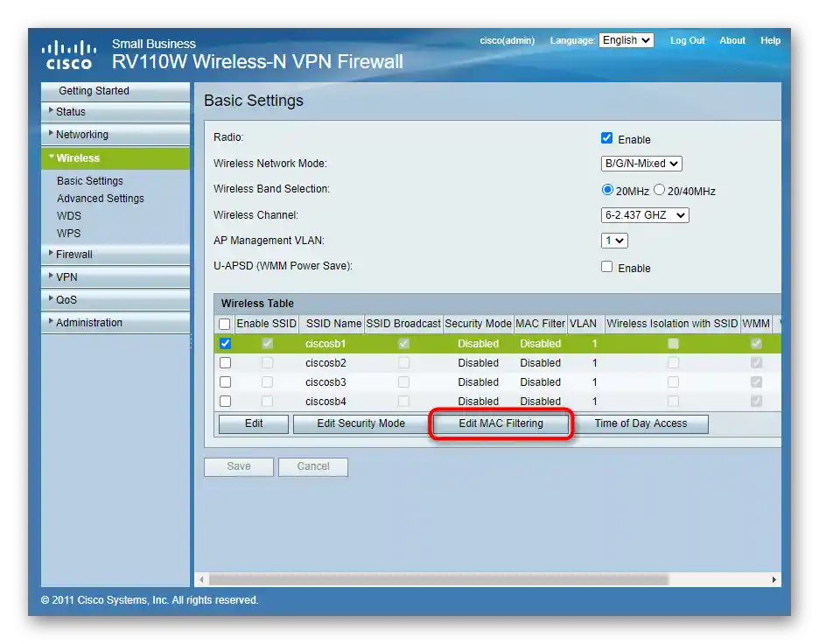
Task: Click Edit Security Mode button
Action: (360, 423)
